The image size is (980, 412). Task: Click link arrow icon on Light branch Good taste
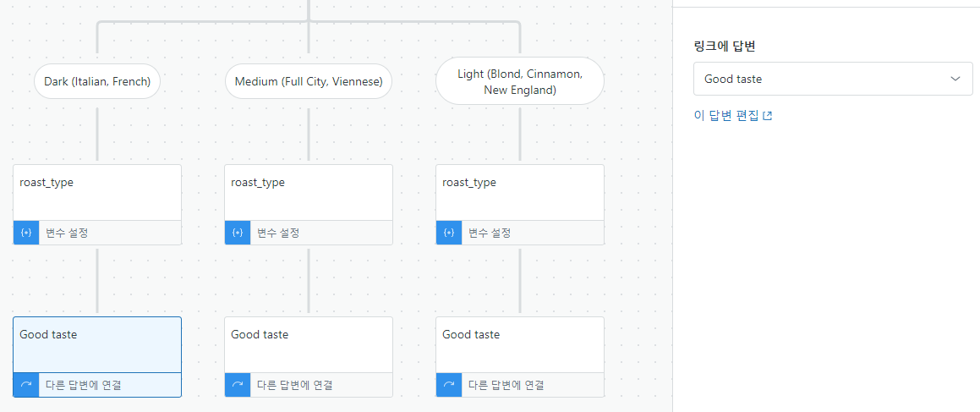click(449, 384)
